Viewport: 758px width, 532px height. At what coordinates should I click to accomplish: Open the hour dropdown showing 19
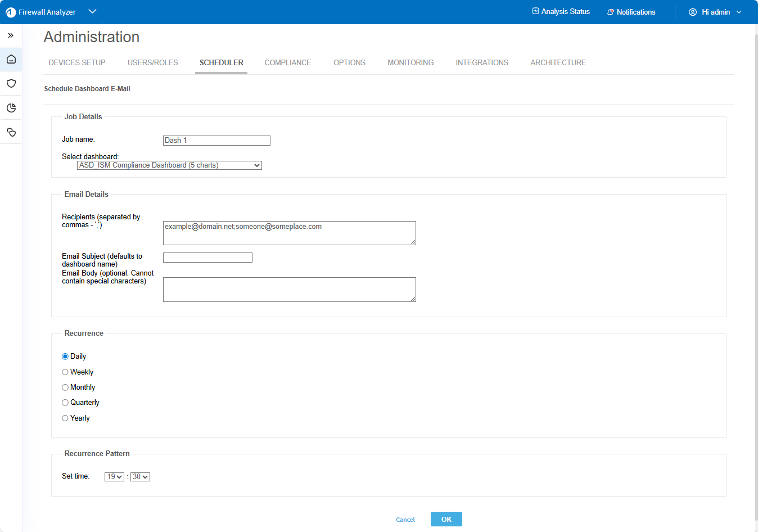114,477
